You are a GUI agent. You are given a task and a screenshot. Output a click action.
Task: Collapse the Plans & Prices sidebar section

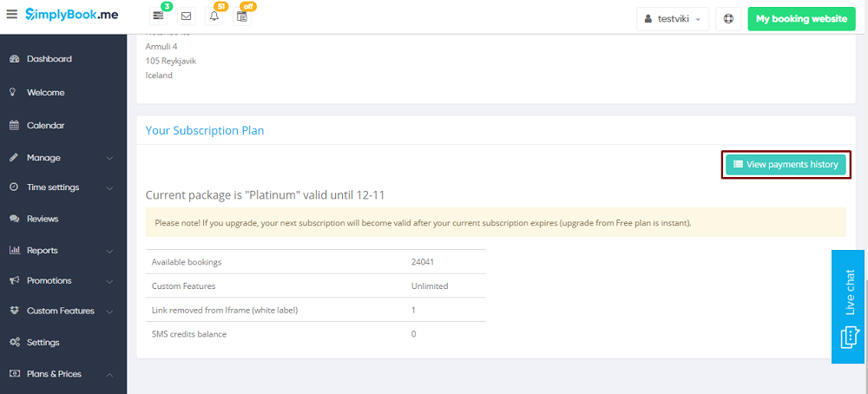click(109, 374)
